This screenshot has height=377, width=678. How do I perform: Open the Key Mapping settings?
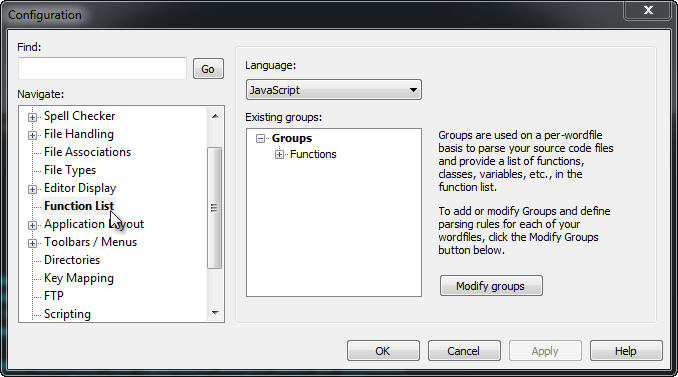(79, 278)
